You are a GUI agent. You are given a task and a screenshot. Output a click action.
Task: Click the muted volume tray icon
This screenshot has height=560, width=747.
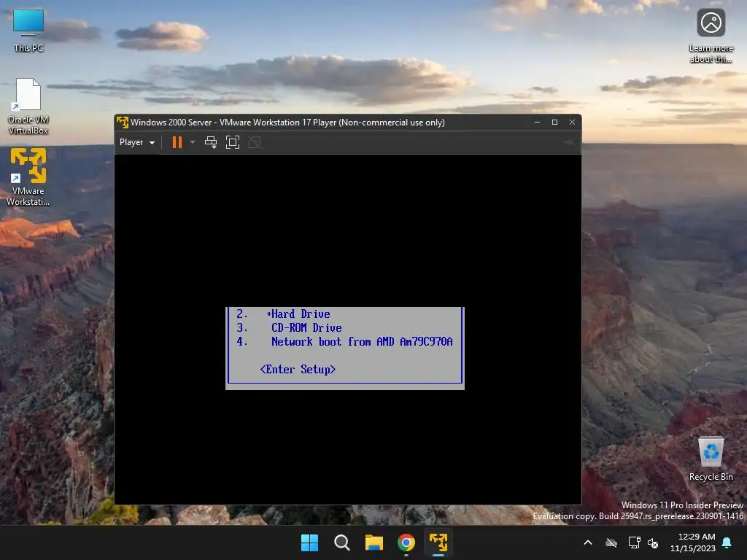653,542
